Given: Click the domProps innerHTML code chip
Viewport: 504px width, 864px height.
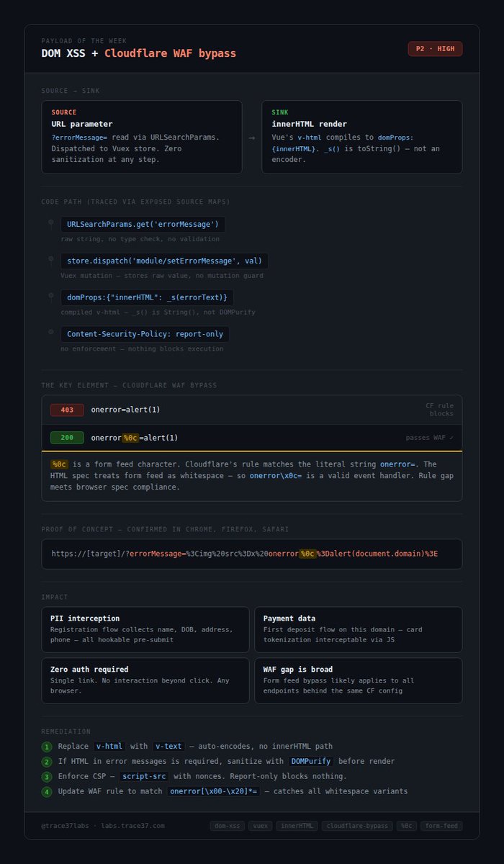Looking at the screenshot, I should pos(147,297).
